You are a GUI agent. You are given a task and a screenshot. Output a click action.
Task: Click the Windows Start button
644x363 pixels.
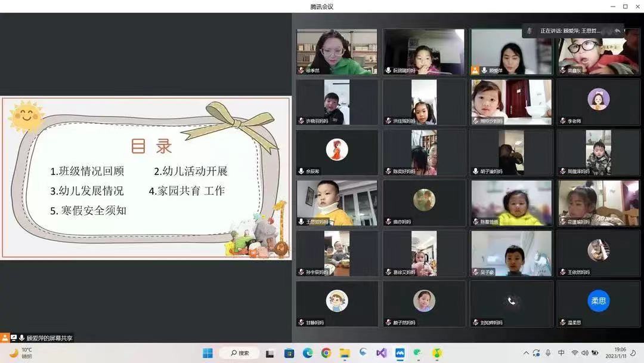[208, 353]
